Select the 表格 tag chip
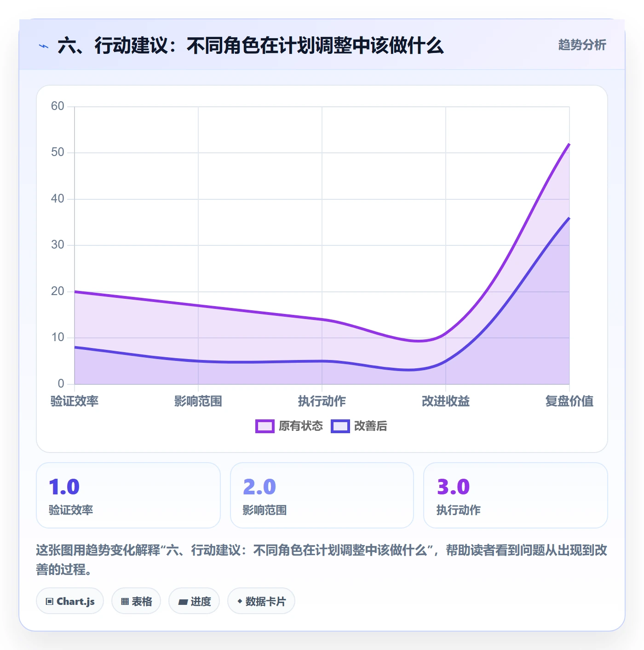 (136, 601)
